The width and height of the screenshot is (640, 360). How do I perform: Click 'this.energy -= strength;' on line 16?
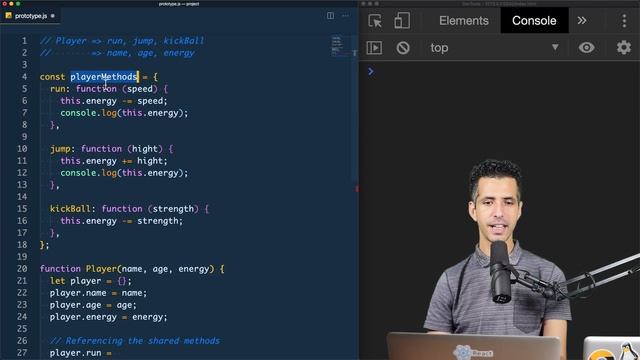click(x=122, y=221)
